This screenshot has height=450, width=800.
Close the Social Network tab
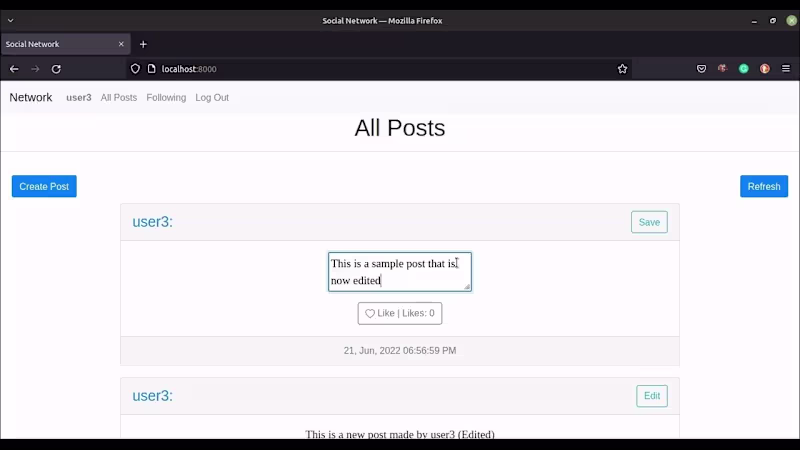pos(121,44)
